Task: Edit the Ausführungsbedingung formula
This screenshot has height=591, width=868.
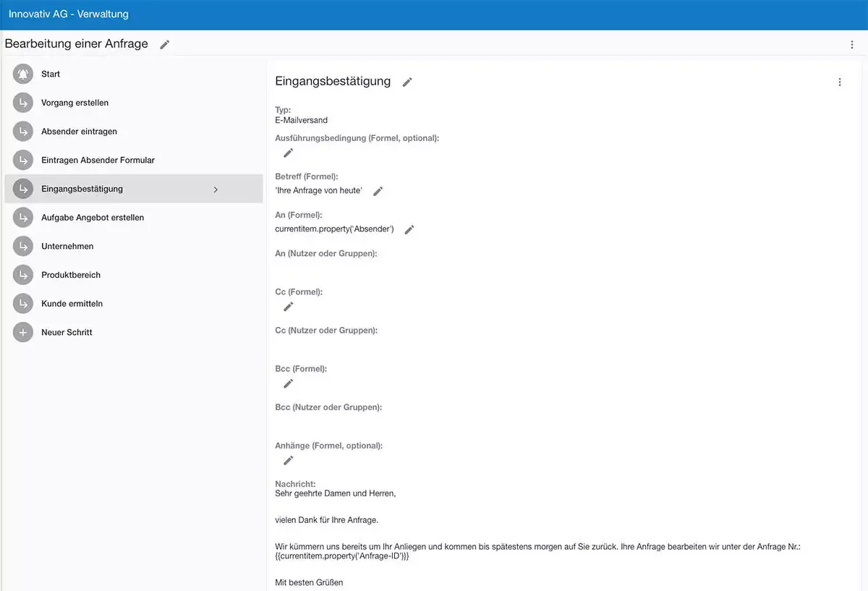Action: 288,153
